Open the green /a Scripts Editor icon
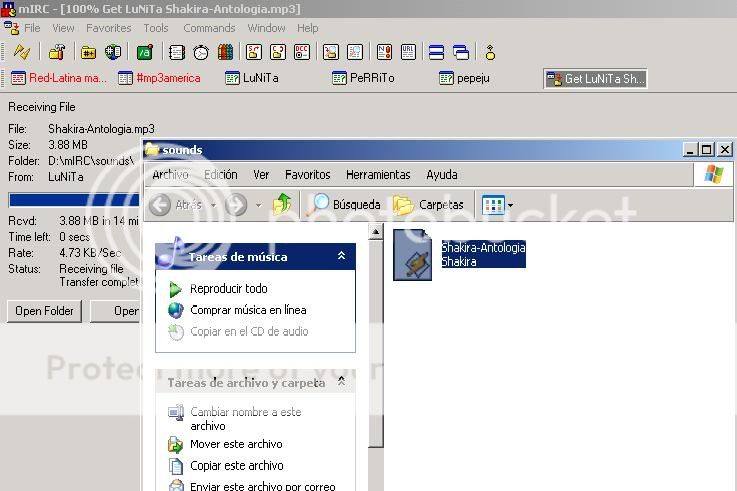This screenshot has width=737, height=491. point(144,52)
